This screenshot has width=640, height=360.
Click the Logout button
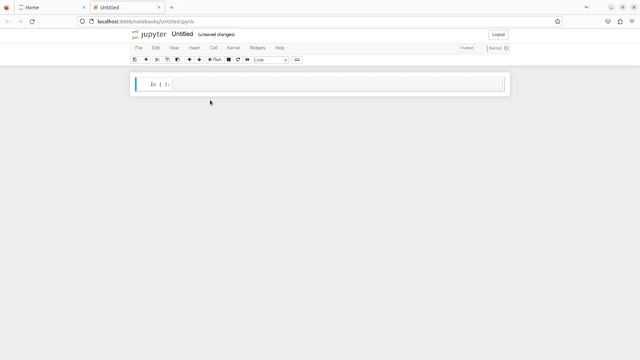click(x=498, y=35)
